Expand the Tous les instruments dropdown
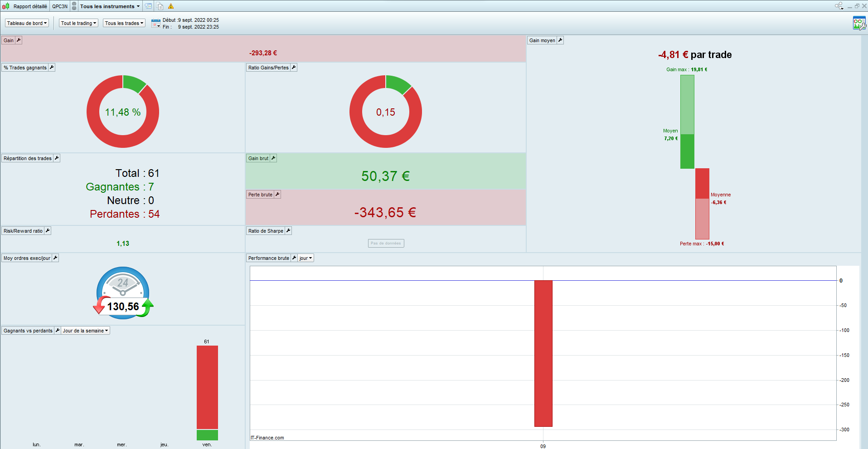This screenshot has height=449, width=868. [x=110, y=6]
